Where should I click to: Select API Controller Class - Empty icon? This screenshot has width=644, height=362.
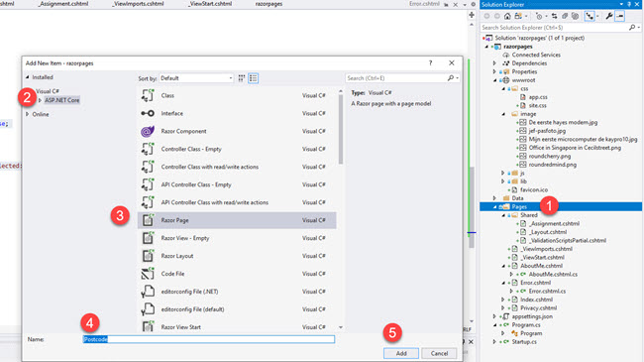coord(148,184)
